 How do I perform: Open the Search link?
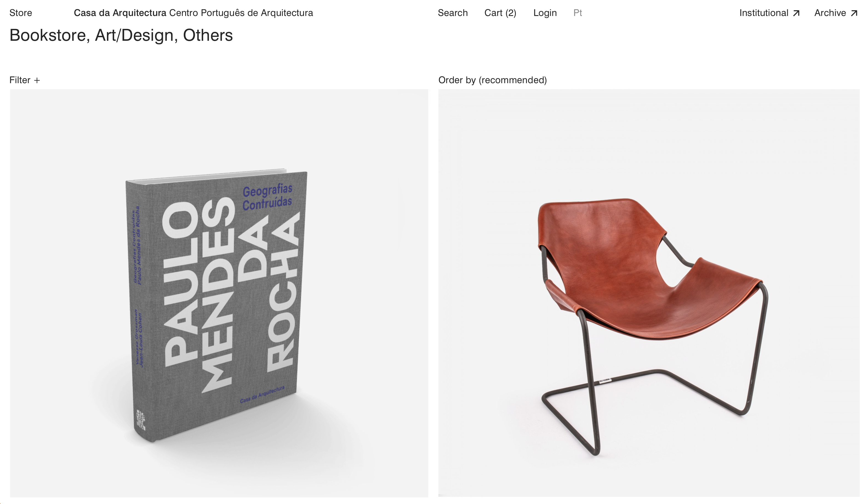452,13
